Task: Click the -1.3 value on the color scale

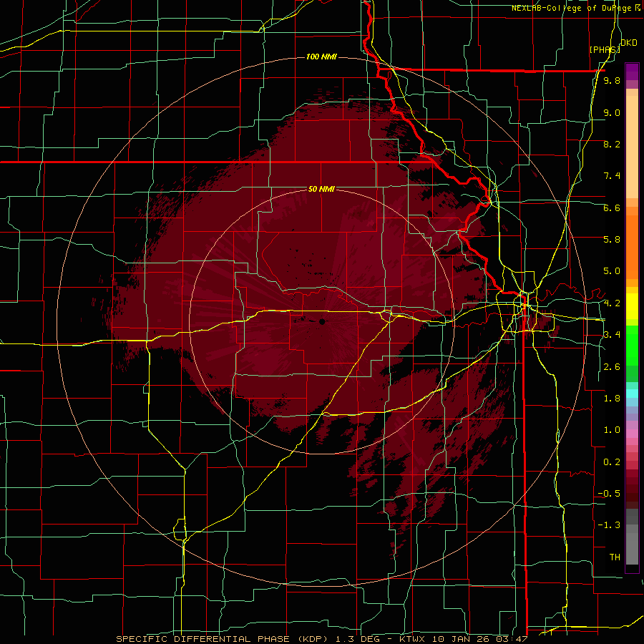Action: pos(609,525)
